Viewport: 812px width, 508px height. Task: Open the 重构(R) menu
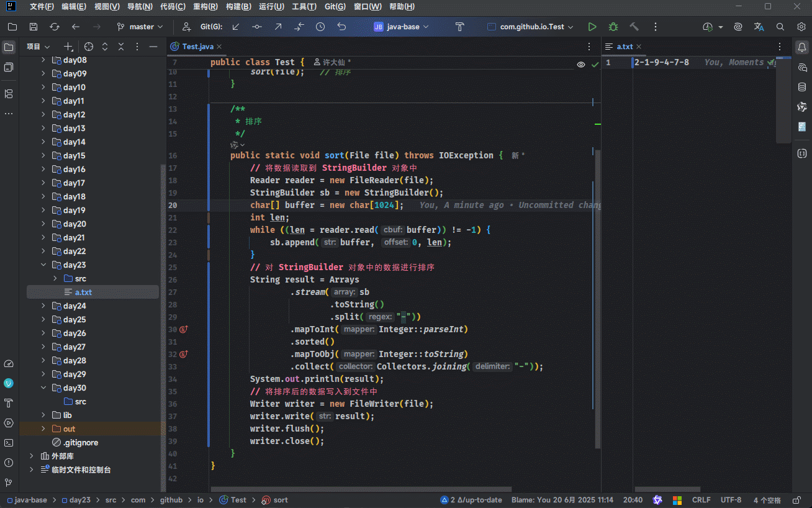coord(205,7)
